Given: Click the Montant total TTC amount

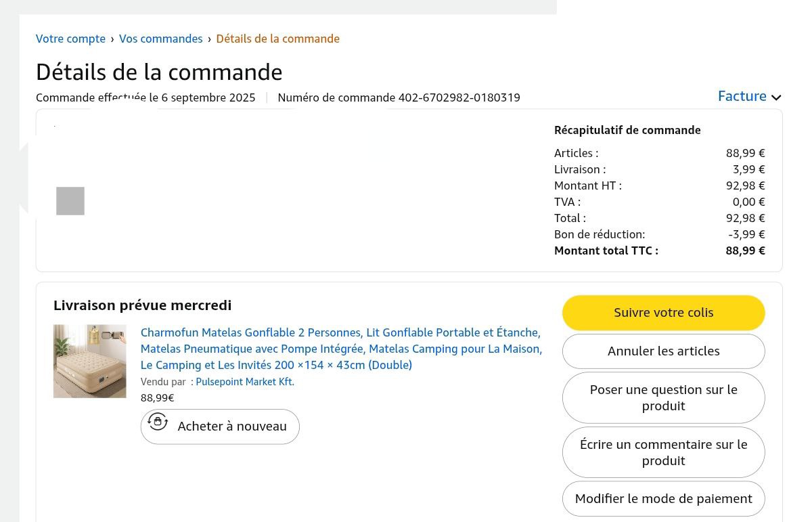Looking at the screenshot, I should [x=745, y=251].
